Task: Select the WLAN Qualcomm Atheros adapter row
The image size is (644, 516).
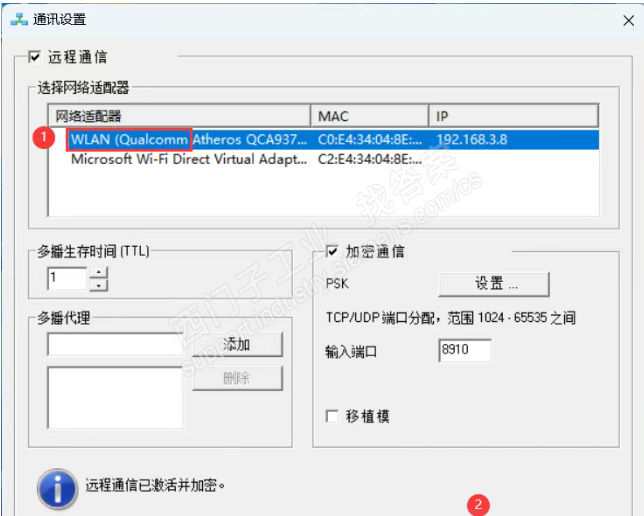Action: tap(323, 140)
